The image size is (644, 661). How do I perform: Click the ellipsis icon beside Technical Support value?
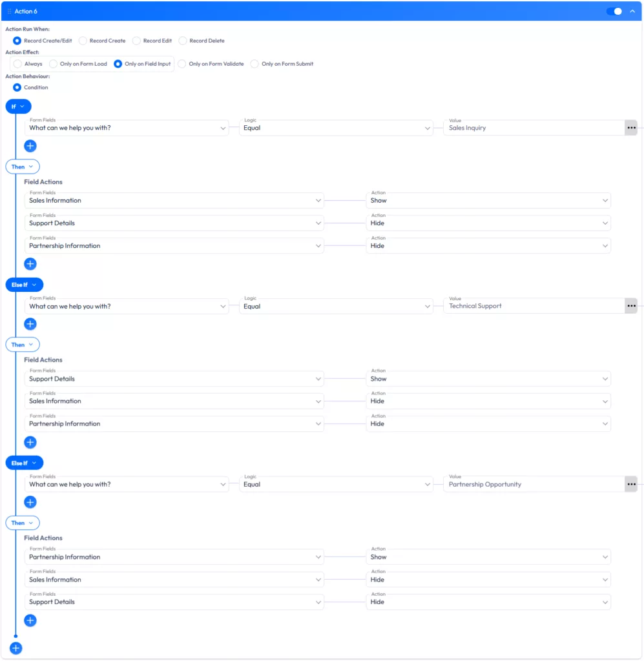point(631,305)
